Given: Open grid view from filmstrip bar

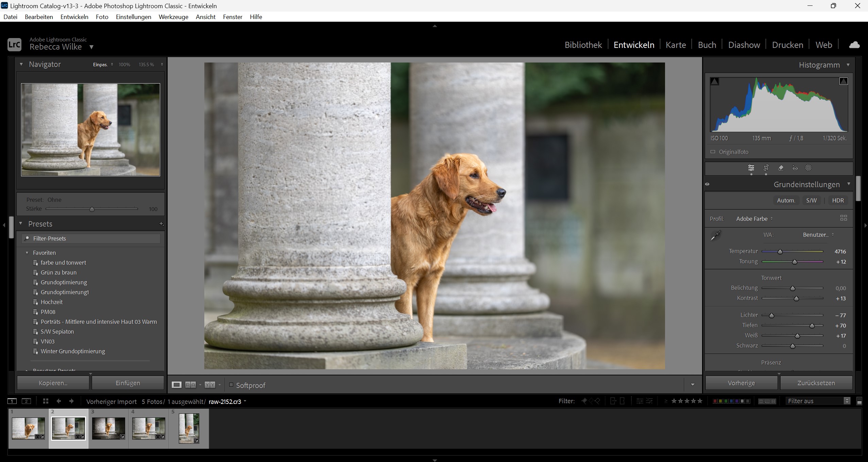Looking at the screenshot, I should point(46,401).
